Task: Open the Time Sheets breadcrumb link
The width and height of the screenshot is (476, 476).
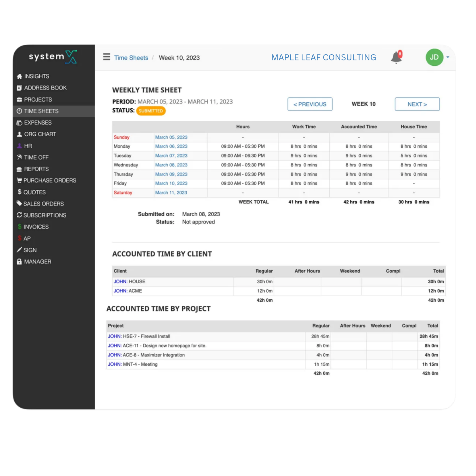Action: click(131, 58)
